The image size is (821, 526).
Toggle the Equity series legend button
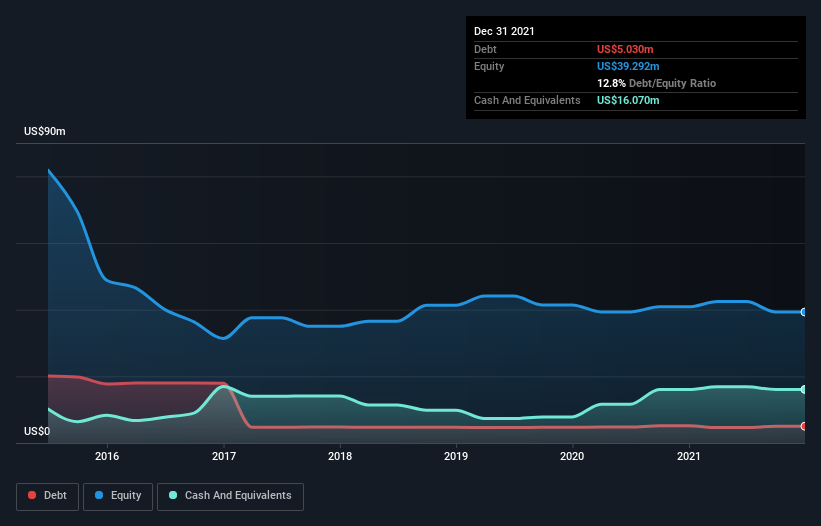pos(118,496)
